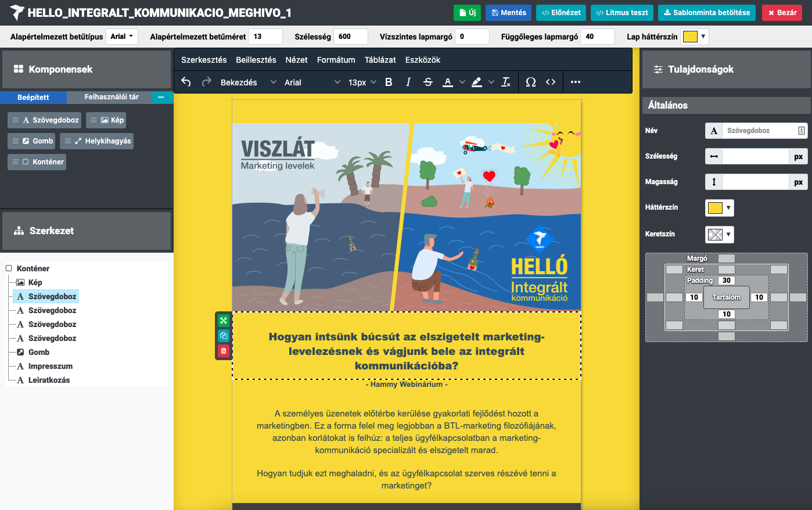Image resolution: width=812 pixels, height=510 pixels.
Task: Click the Litmus teszt button
Action: coord(622,13)
